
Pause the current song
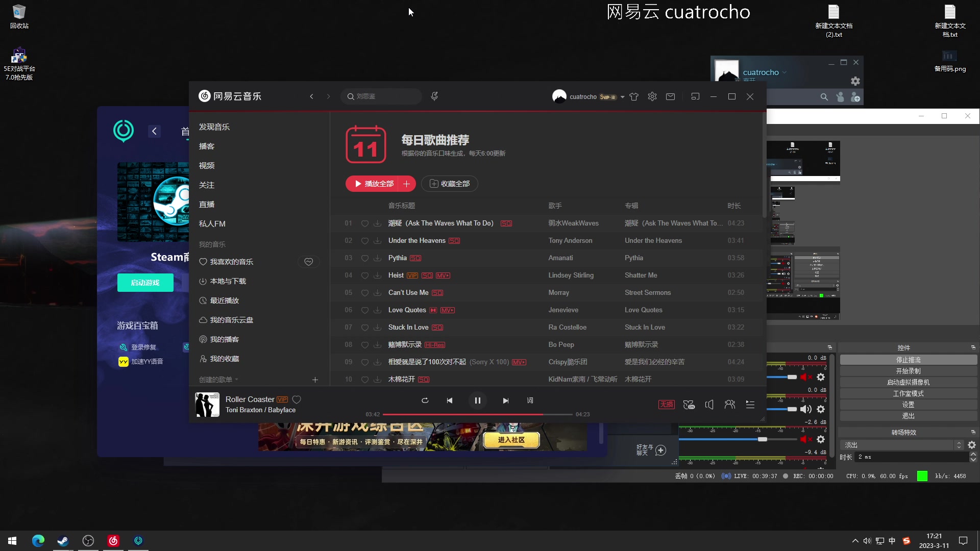pyautogui.click(x=477, y=400)
